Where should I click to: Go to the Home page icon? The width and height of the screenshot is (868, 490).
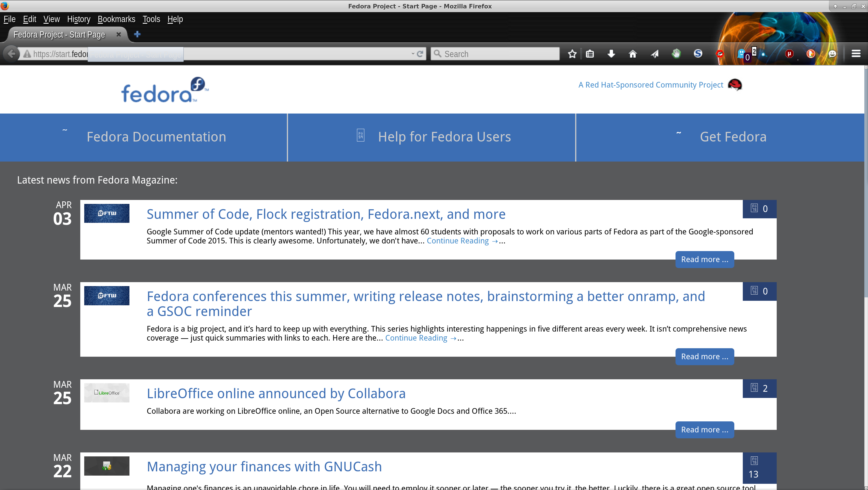(x=633, y=54)
